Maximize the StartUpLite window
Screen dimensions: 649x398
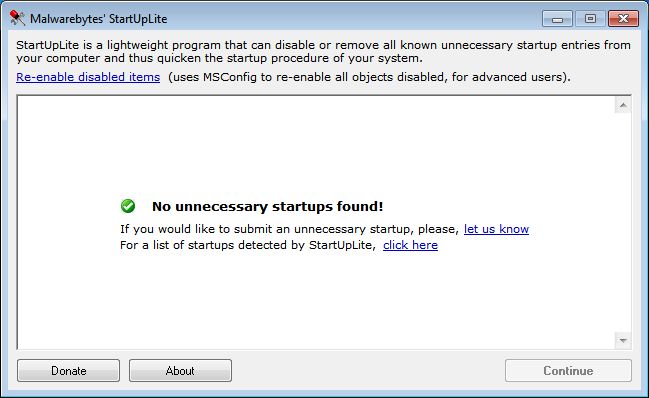pyautogui.click(x=590, y=19)
